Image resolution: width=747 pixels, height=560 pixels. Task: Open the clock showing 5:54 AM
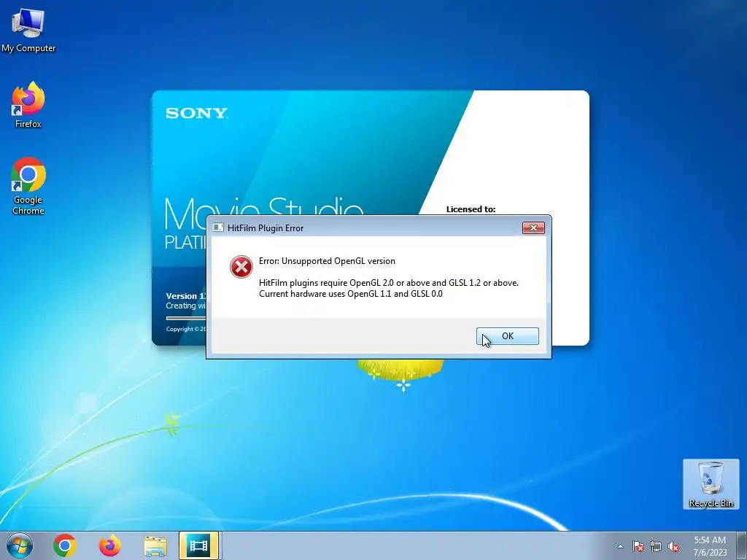pos(710,546)
